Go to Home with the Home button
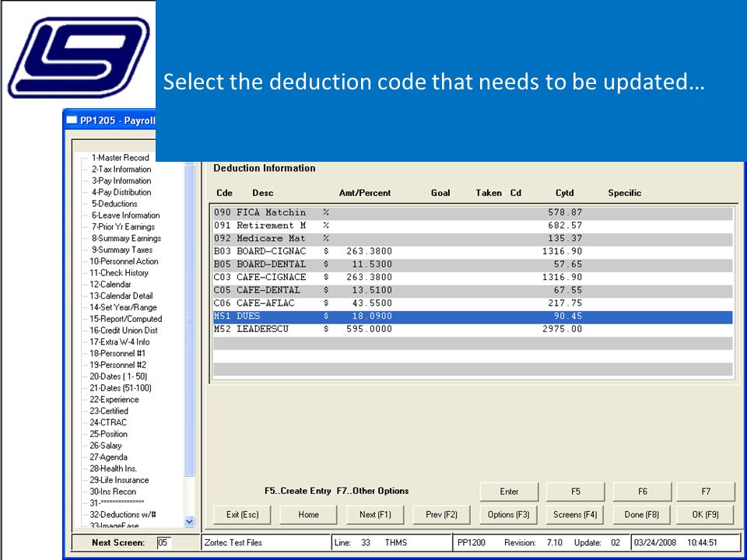 pyautogui.click(x=308, y=515)
